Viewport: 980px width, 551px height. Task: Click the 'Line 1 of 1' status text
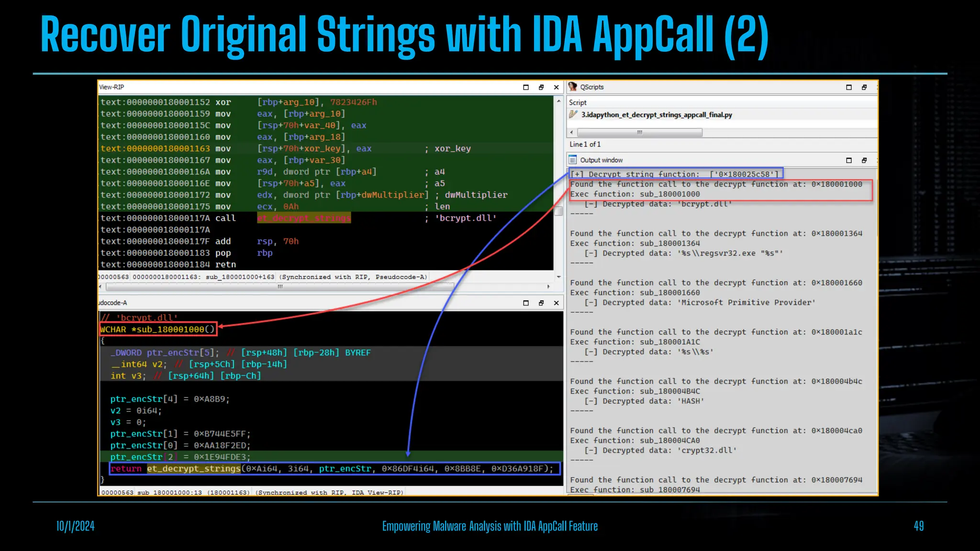point(585,144)
